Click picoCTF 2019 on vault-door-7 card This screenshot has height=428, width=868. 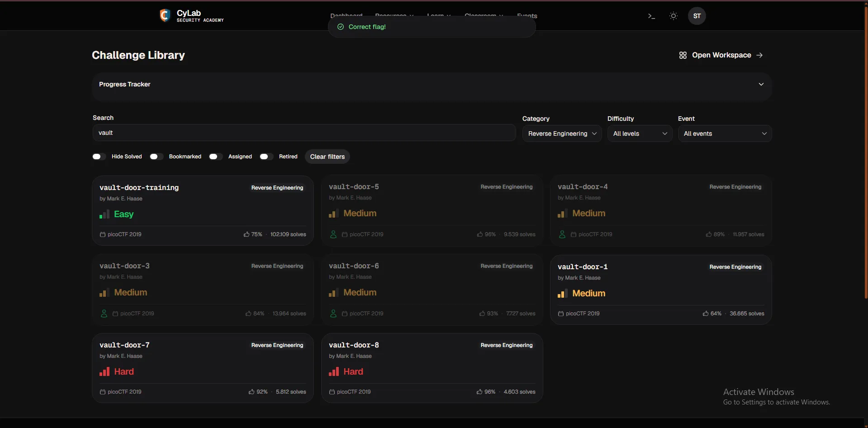click(x=124, y=392)
